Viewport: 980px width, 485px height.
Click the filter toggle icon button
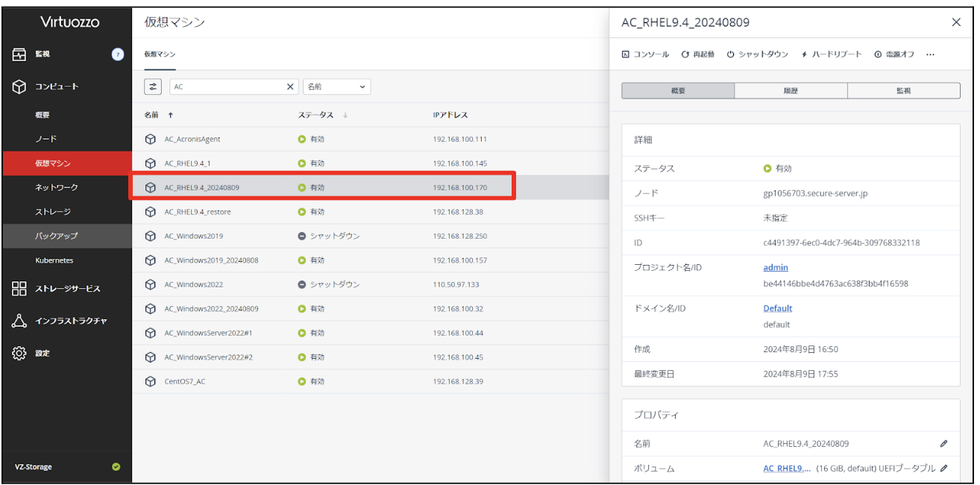coord(154,87)
